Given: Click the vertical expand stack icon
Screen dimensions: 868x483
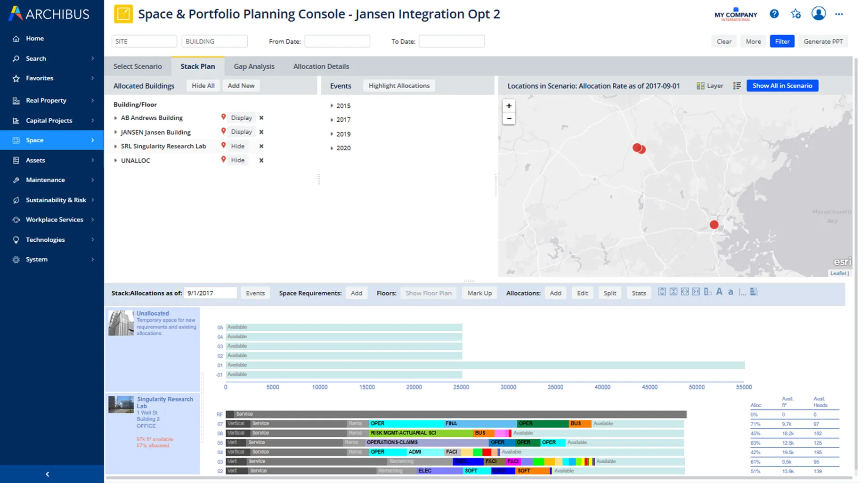Looking at the screenshot, I should (x=662, y=292).
